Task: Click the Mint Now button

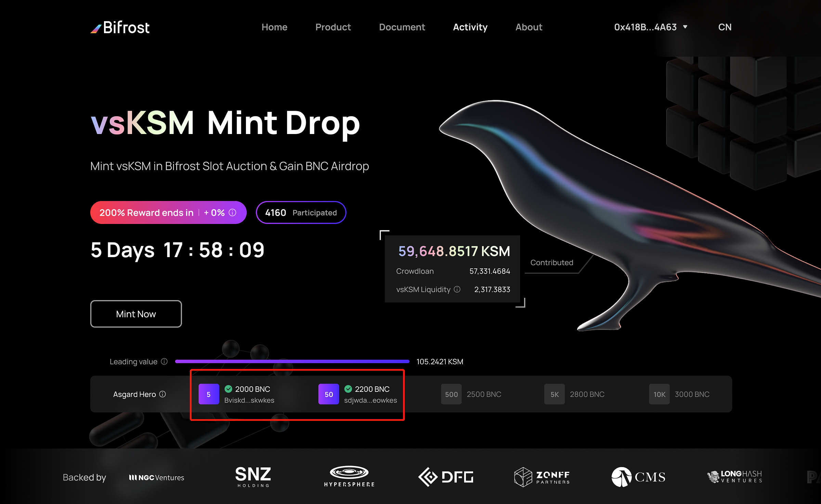Action: (136, 314)
